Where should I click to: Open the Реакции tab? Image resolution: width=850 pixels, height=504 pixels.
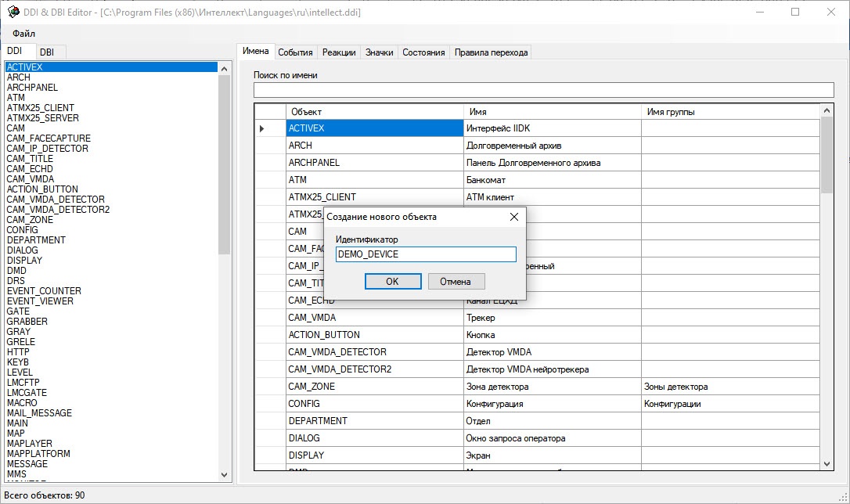[x=339, y=52]
